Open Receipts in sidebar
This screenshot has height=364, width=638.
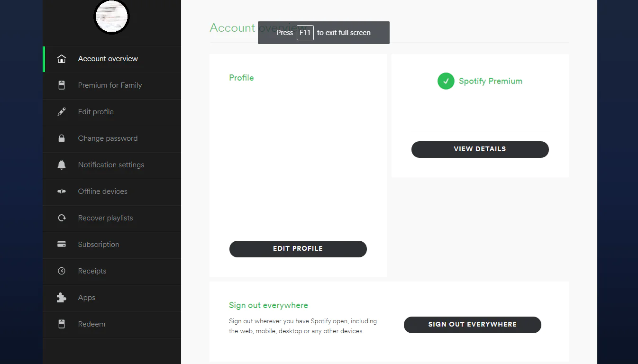[x=112, y=271]
